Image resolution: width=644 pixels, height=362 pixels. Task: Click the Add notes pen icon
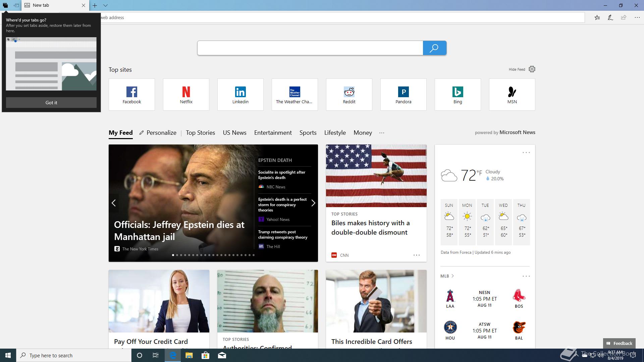tap(610, 17)
